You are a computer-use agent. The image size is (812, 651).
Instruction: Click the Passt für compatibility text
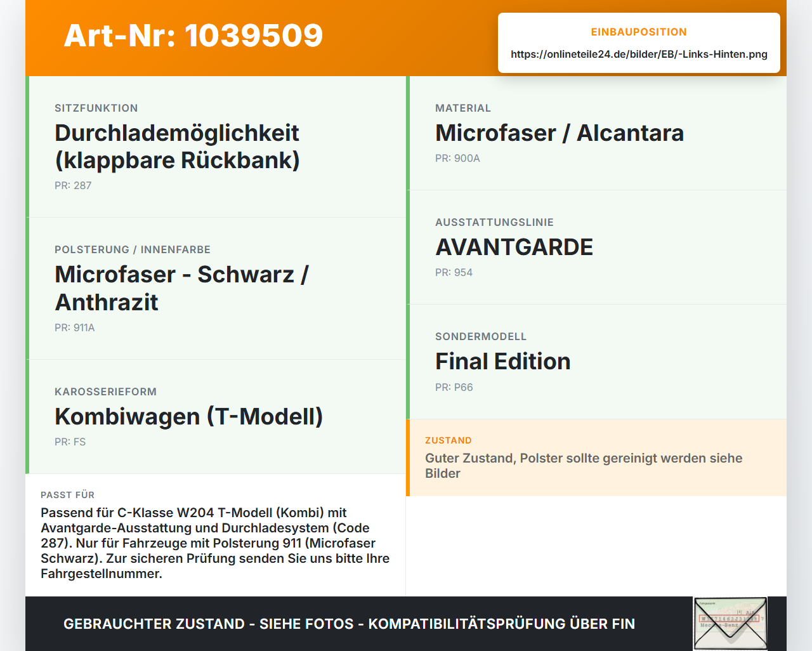coord(215,543)
